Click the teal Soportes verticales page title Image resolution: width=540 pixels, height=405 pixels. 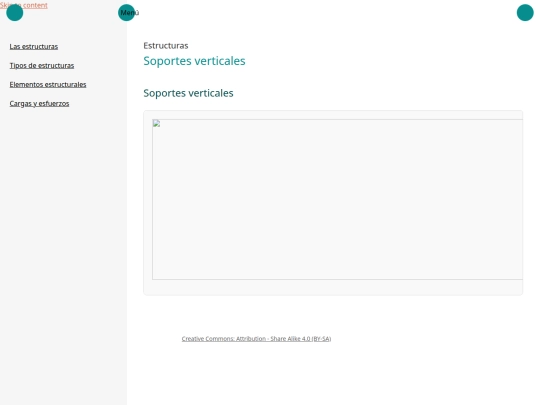(x=194, y=61)
